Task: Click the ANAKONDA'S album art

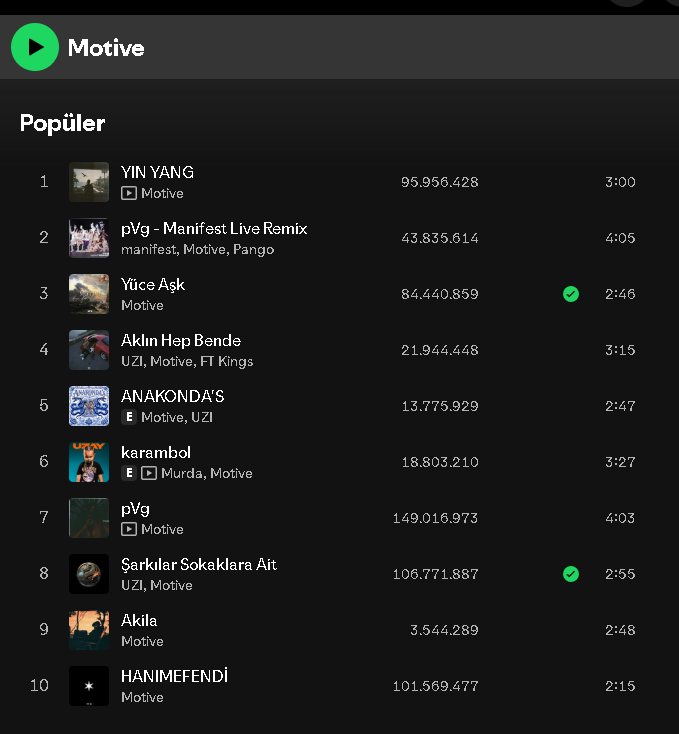Action: pos(89,406)
